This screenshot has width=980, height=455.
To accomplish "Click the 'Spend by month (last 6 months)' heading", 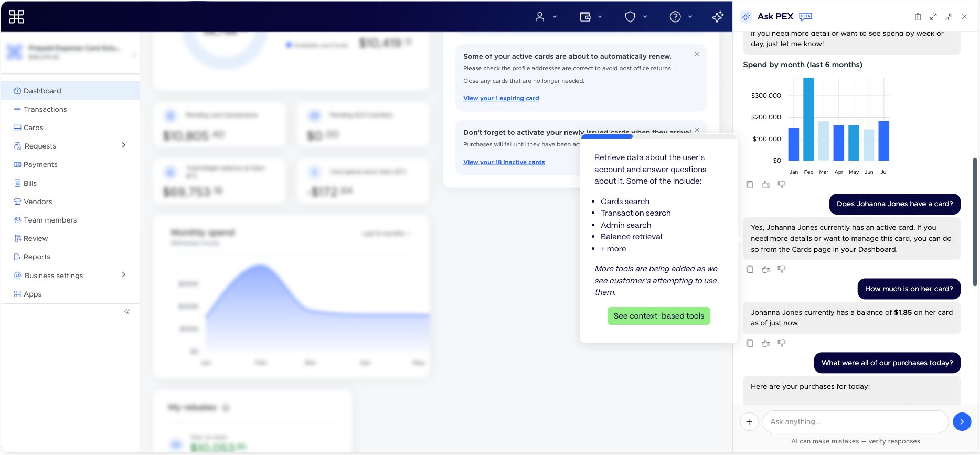I will (x=803, y=65).
